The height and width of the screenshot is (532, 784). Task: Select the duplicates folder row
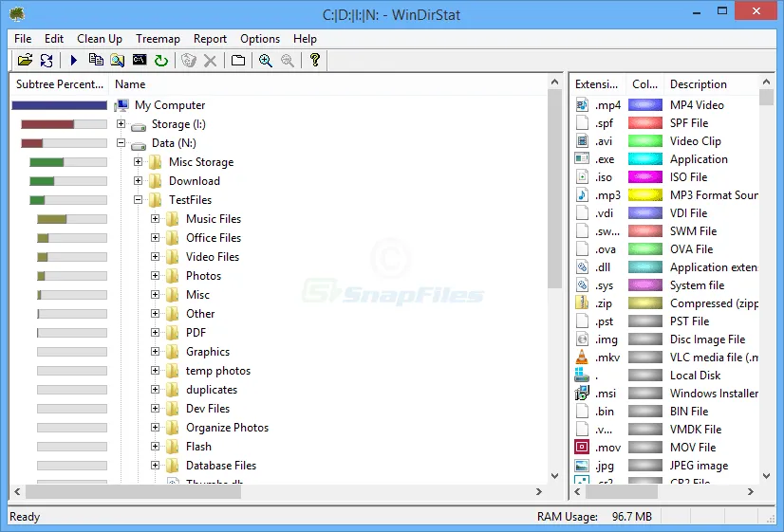(212, 390)
